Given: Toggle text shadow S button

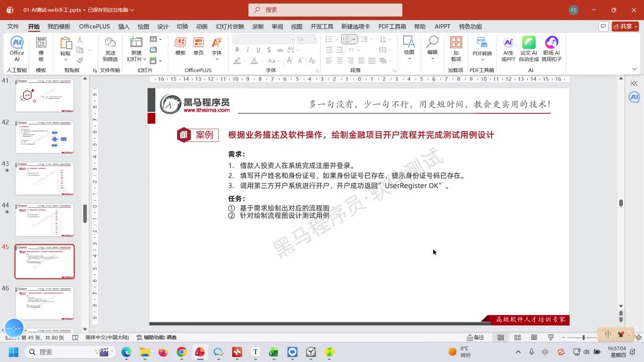Looking at the screenshot, I should pos(269,50).
